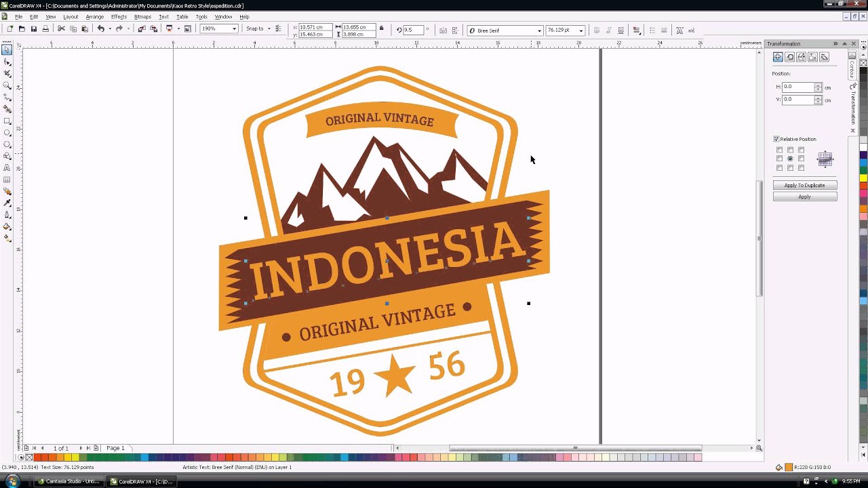Click the Underline text icon

pyautogui.click(x=620, y=30)
